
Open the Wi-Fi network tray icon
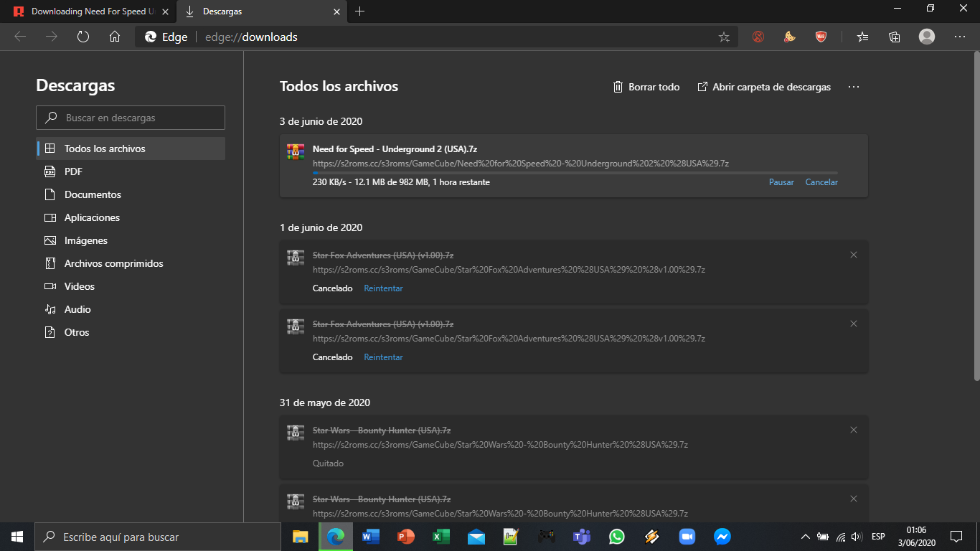841,537
